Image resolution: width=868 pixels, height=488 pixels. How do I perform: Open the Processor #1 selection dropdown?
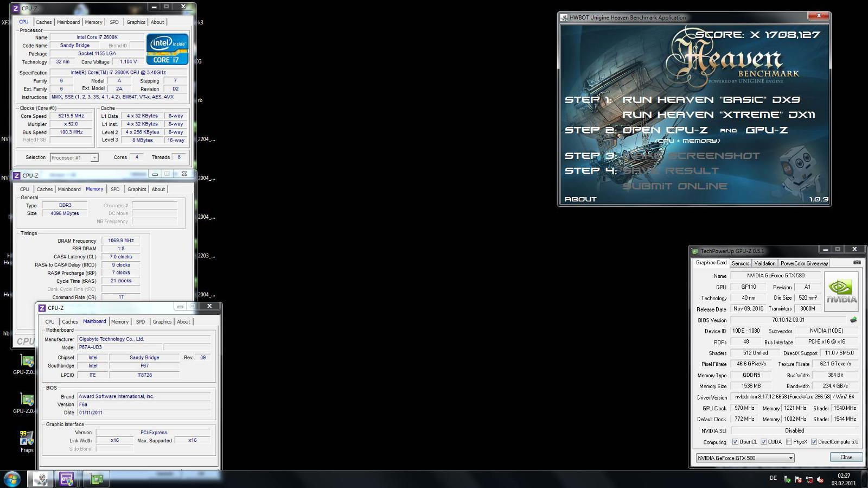point(74,157)
